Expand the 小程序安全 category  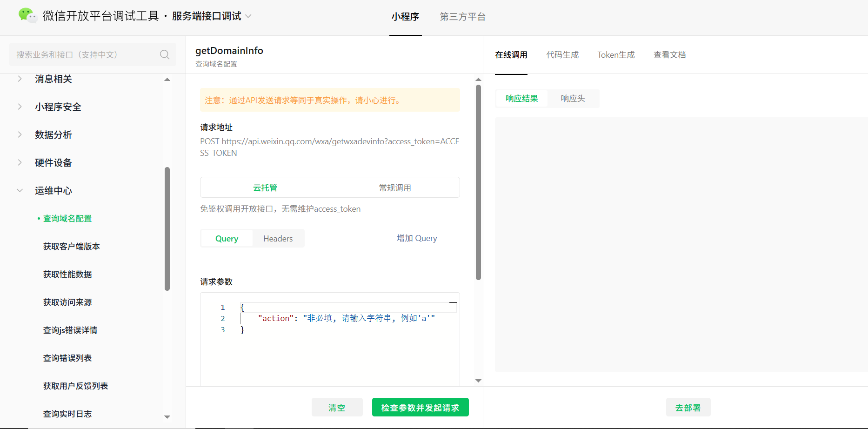tap(20, 107)
